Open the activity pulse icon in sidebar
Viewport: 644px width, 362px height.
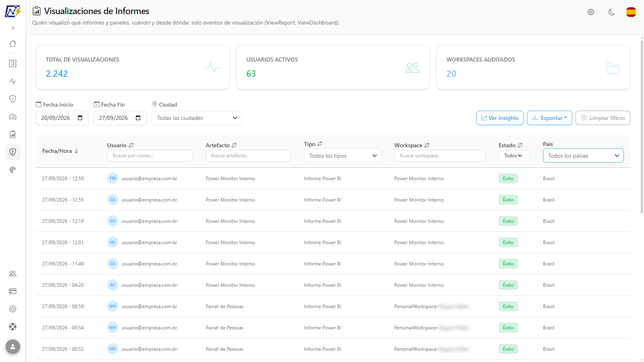click(13, 81)
